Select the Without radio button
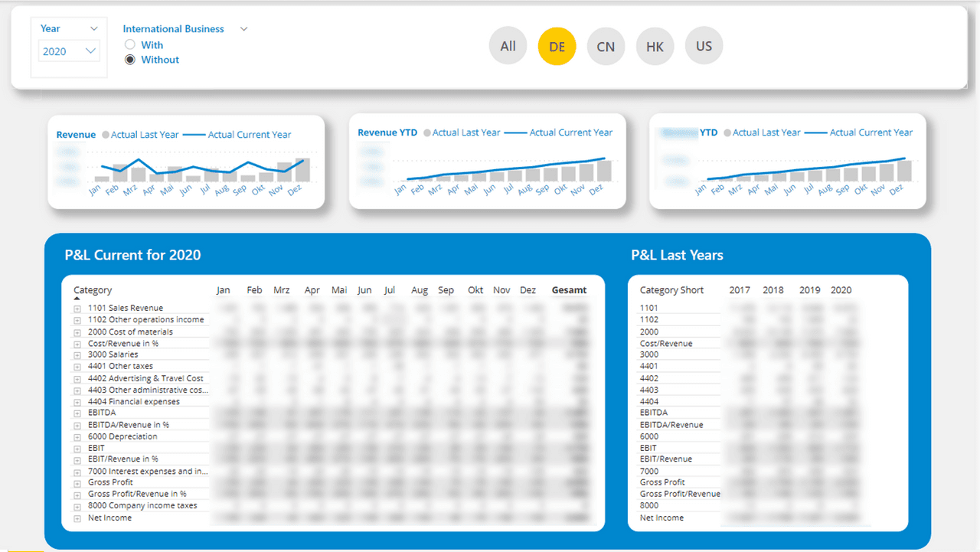Screen dimensions: 980x552 130,60
